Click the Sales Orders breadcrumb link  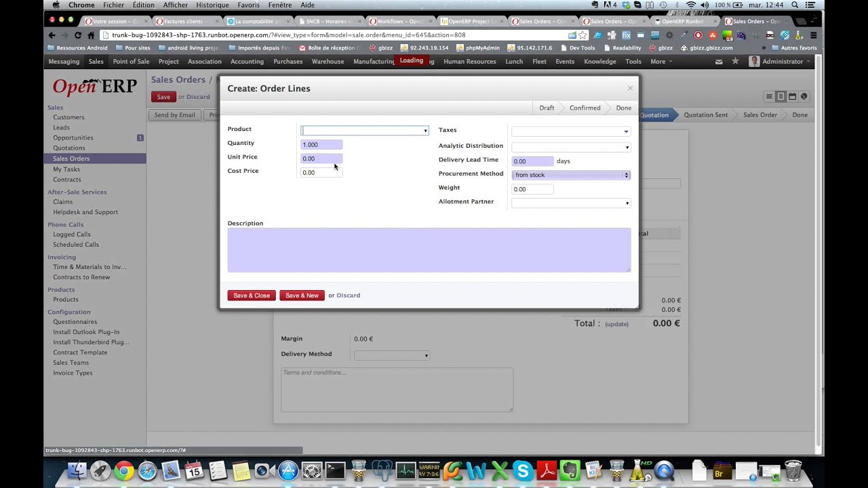click(178, 79)
